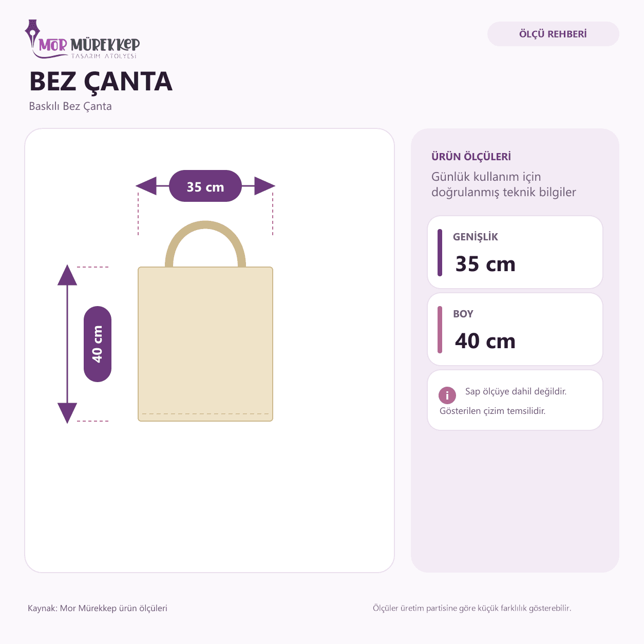Click the purple accent bar on GENİŞLİK card
644x644 pixels.
tap(440, 253)
